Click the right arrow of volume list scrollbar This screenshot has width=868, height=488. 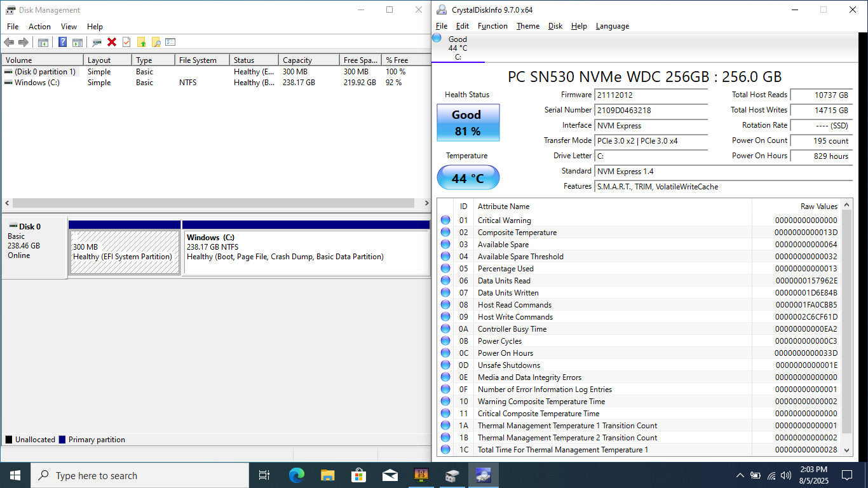click(x=426, y=203)
